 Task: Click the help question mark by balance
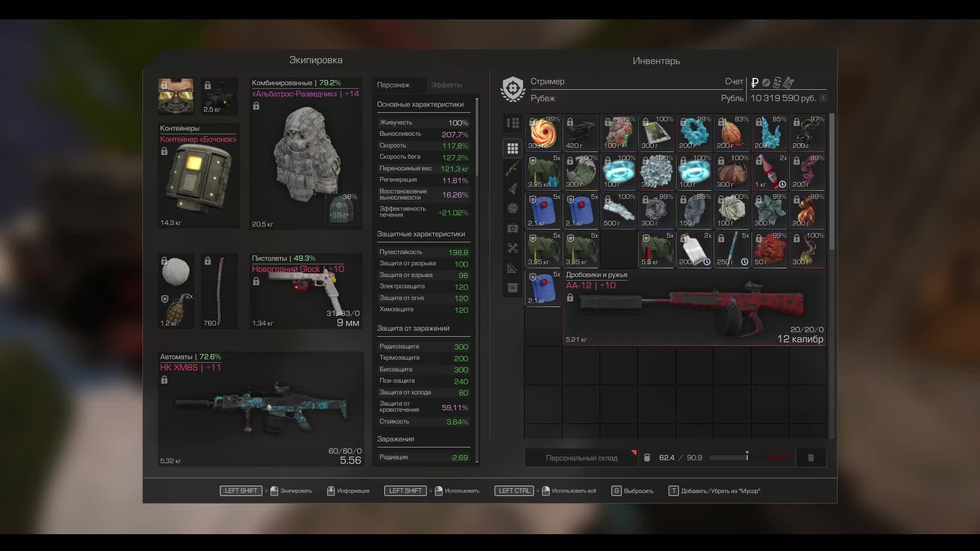click(823, 98)
